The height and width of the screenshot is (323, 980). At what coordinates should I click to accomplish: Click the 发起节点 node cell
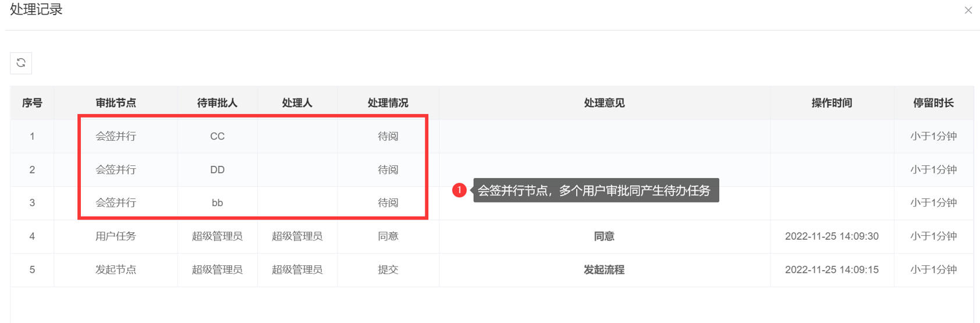pos(116,270)
